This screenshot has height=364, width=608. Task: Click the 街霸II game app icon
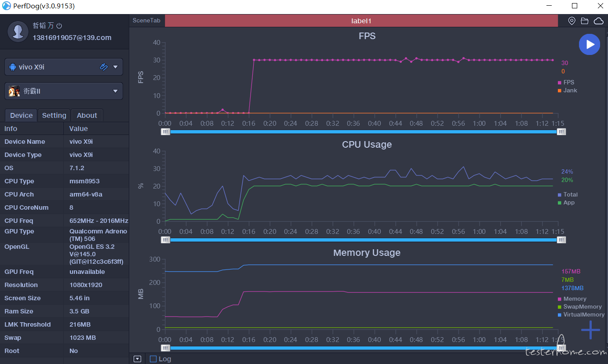[x=15, y=91]
